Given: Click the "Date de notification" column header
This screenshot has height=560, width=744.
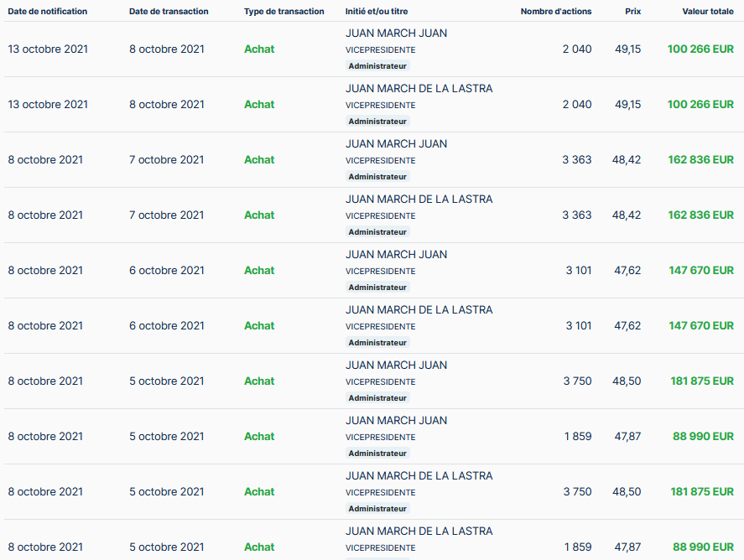Looking at the screenshot, I should point(48,12).
